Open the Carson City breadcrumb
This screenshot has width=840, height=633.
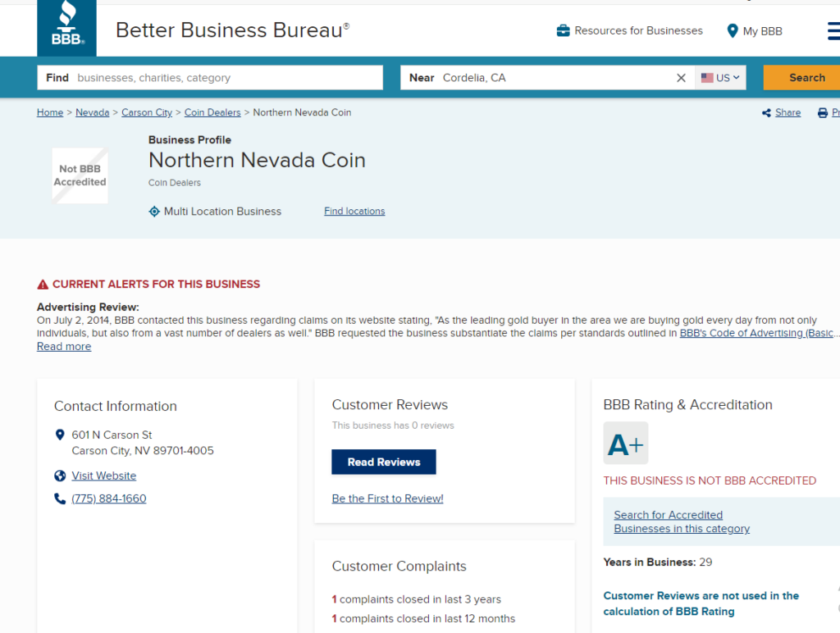147,112
